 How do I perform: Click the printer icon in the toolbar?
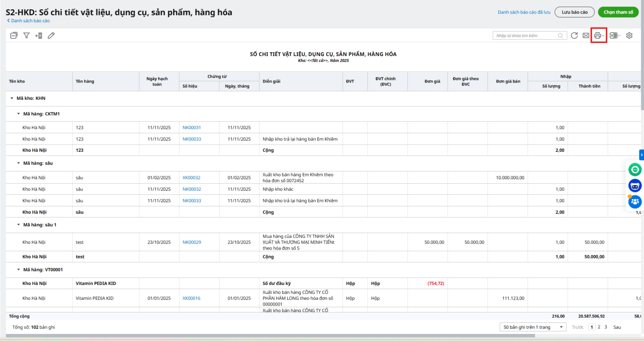(597, 35)
